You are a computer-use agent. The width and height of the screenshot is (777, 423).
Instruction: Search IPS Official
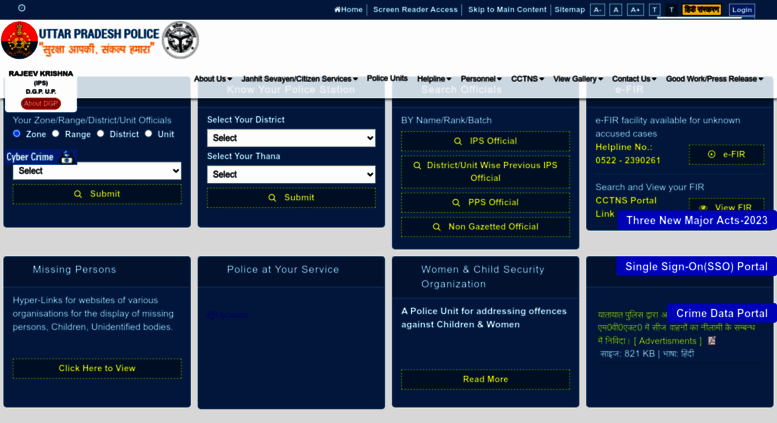(485, 141)
